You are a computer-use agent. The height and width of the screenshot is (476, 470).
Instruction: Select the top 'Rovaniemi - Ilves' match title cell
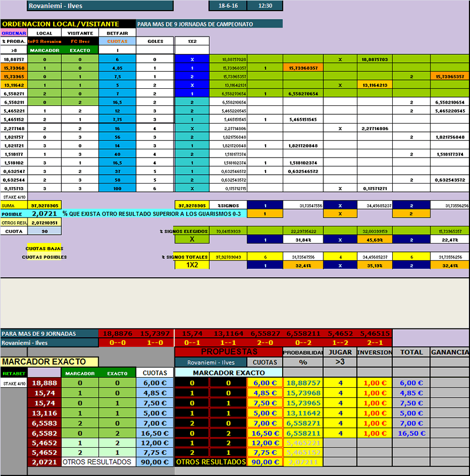tap(100, 6)
